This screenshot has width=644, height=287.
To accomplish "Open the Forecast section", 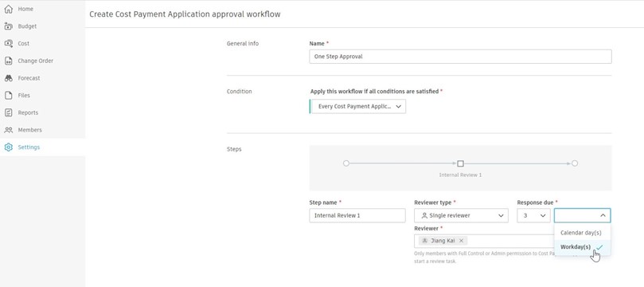I will pos(29,78).
